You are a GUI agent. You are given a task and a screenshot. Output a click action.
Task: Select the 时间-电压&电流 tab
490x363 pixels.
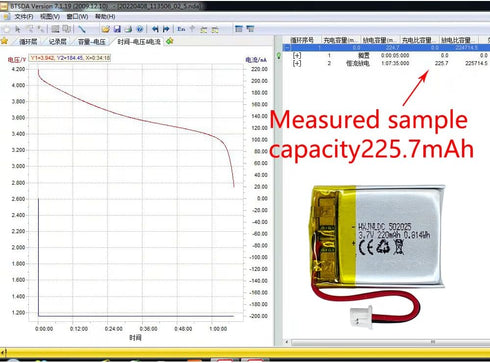pos(139,42)
